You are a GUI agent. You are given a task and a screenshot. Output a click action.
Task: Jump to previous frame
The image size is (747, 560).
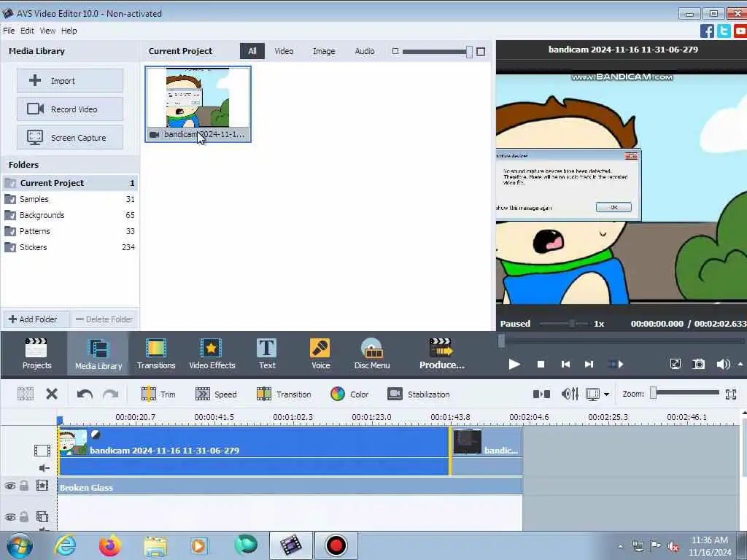pyautogui.click(x=565, y=365)
